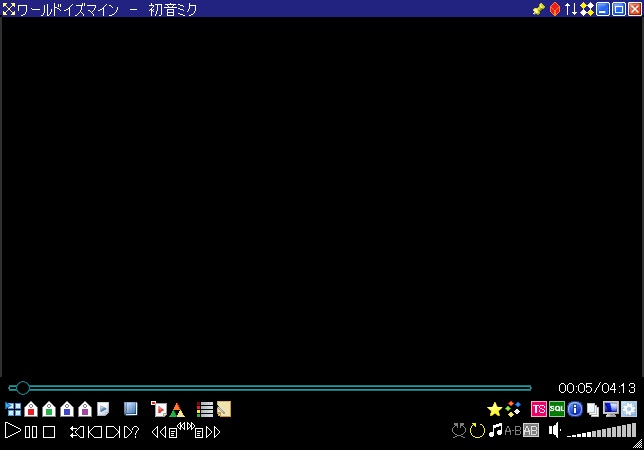Click the yellow pushpin icon in title bar
This screenshot has width=644, height=450.
(x=538, y=9)
